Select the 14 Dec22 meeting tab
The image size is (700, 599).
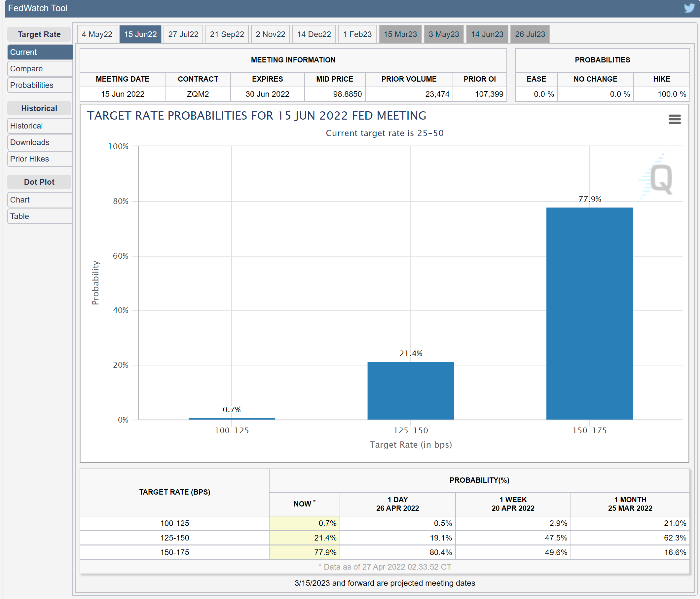point(313,34)
